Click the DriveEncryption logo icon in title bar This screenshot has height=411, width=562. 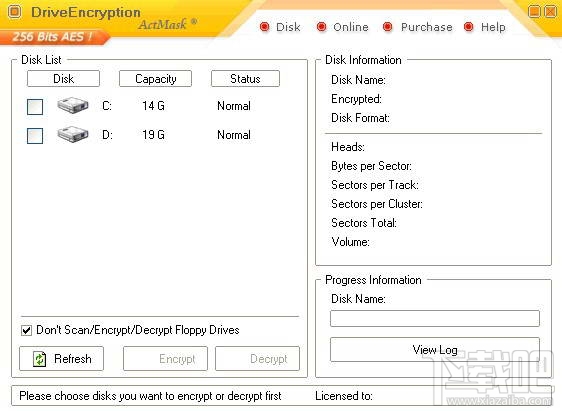point(15,12)
